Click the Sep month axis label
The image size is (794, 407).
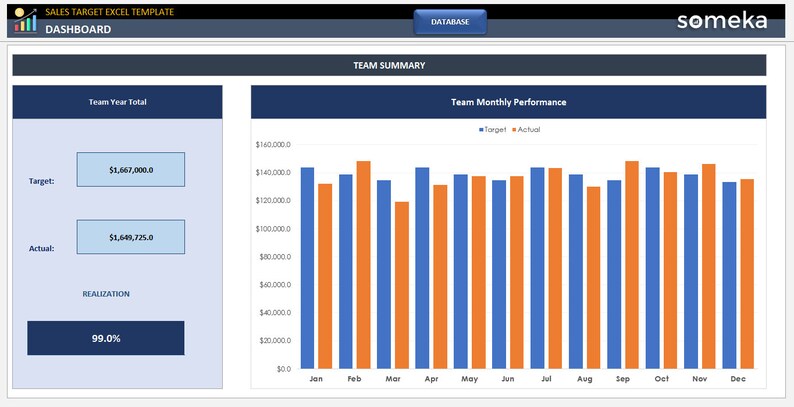point(623,379)
